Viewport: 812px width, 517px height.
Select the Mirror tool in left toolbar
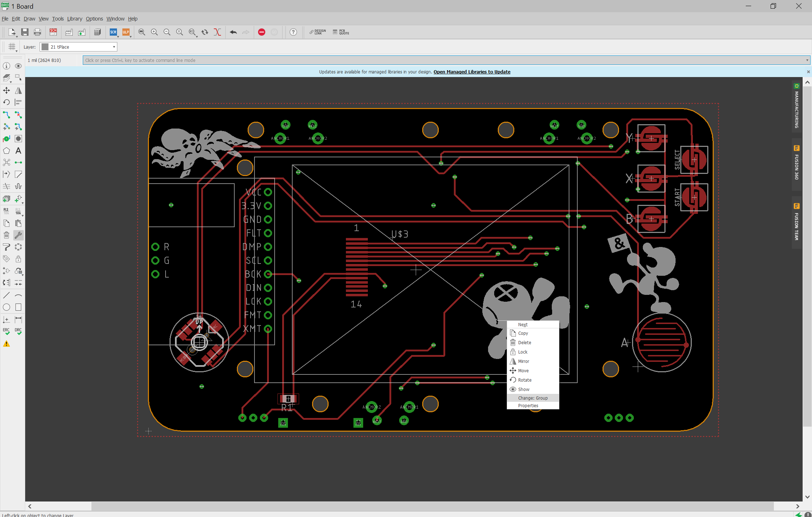point(18,90)
